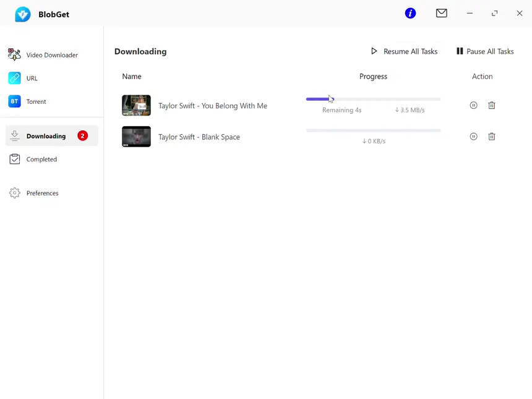532x399 pixels.
Task: Click the BlobGet logo icon
Action: 23,14
